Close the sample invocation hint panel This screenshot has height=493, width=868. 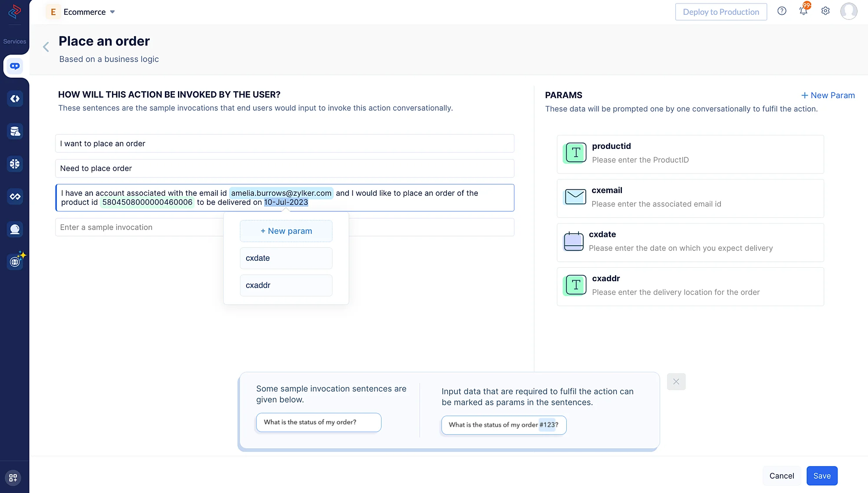click(676, 382)
